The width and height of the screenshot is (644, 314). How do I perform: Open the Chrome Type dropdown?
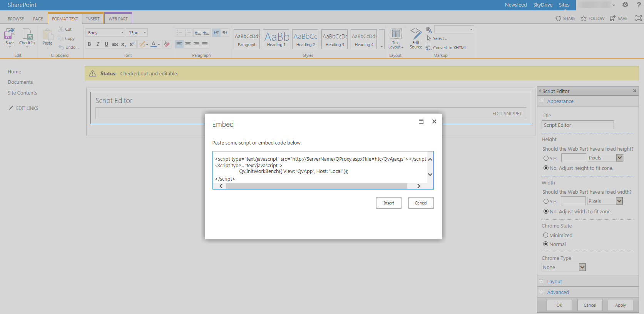click(x=582, y=267)
